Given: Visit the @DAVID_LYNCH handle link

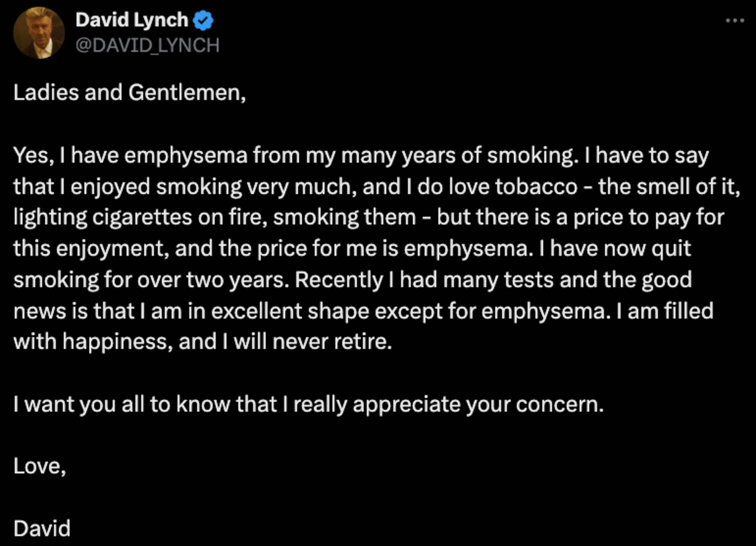Looking at the screenshot, I should pos(147,45).
